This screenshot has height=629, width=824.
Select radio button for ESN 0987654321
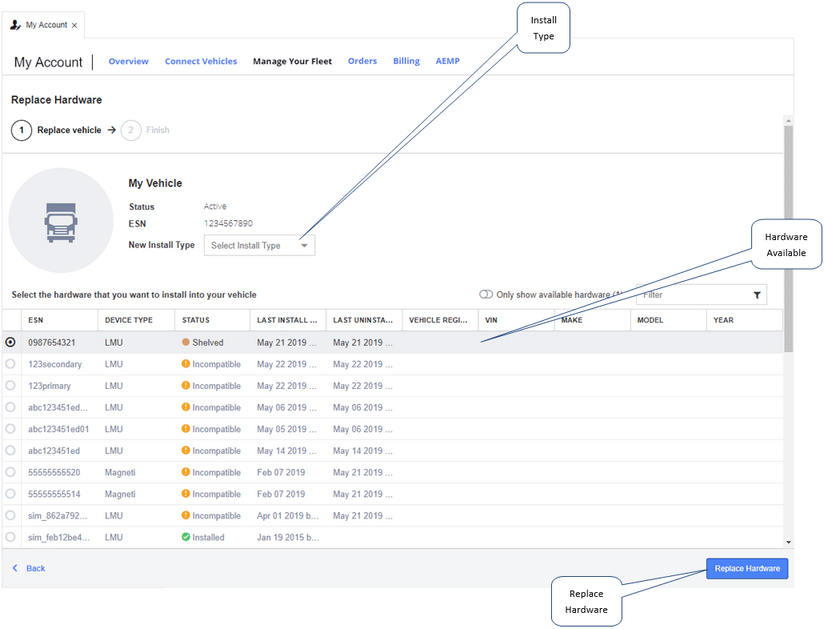11,342
